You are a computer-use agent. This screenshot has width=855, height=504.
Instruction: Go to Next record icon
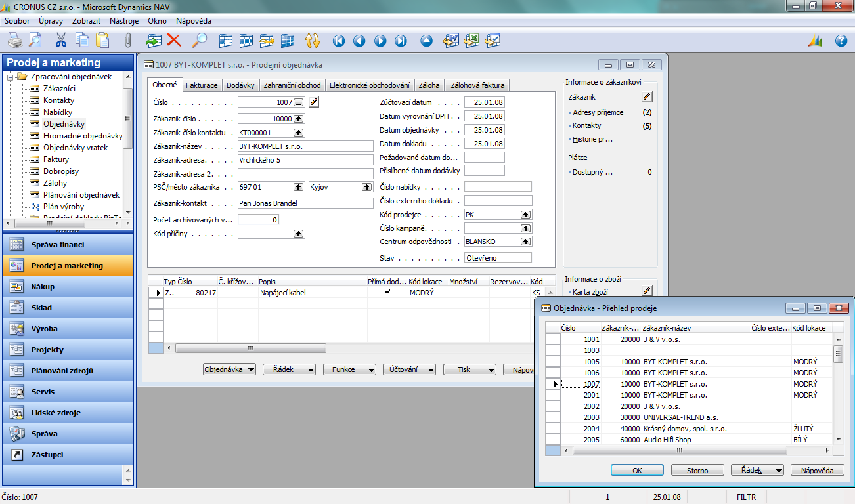coord(380,41)
